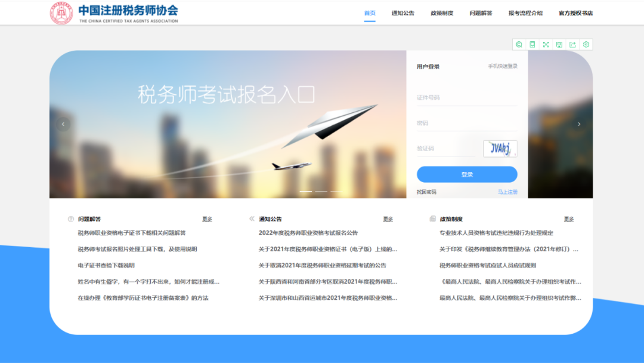Click 找回密码 link

click(x=426, y=192)
